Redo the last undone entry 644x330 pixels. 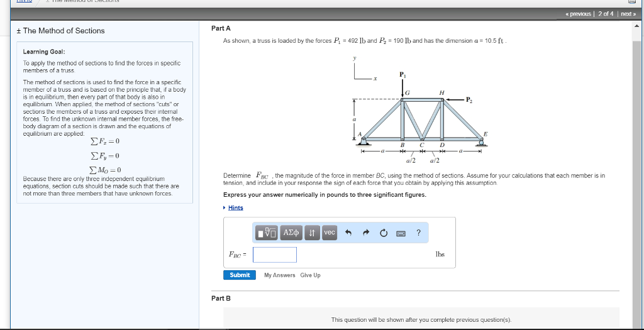pos(366,233)
